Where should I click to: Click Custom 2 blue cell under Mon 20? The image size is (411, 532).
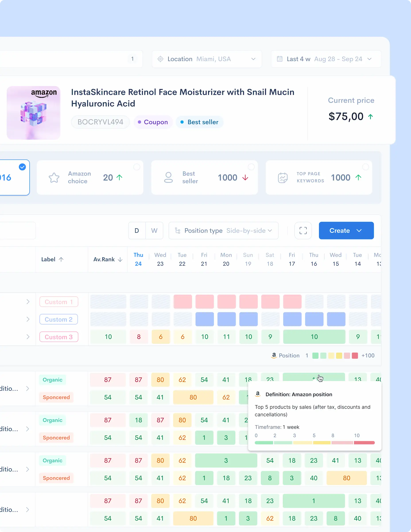pos(227,319)
